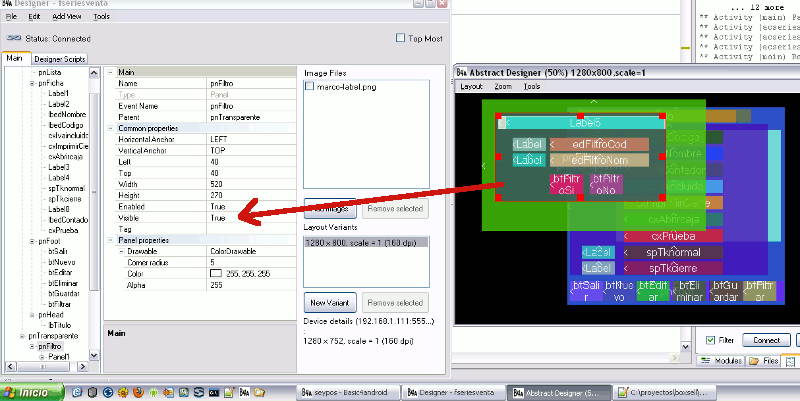
Task: Collapse the Drawable property group
Action: (x=121, y=251)
